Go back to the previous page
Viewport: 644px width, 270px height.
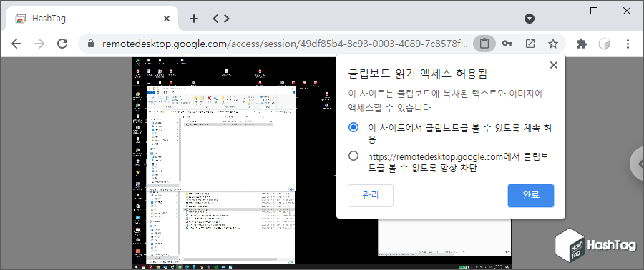[16, 44]
